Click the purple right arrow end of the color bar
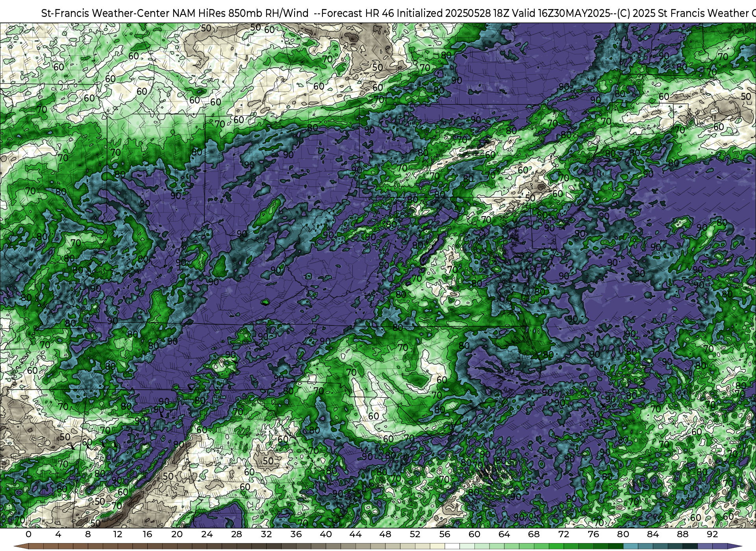The width and height of the screenshot is (756, 551). (x=734, y=546)
